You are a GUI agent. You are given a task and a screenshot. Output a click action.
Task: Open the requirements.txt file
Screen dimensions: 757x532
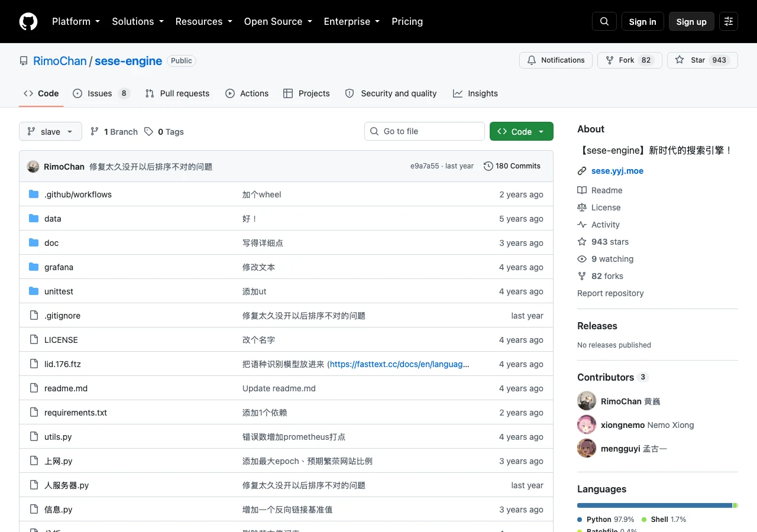[76, 412]
